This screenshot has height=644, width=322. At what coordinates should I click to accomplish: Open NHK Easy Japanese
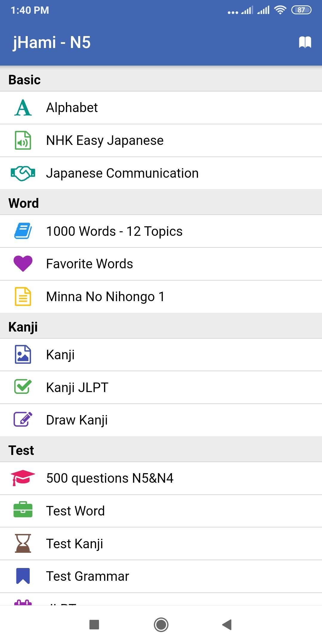point(105,140)
